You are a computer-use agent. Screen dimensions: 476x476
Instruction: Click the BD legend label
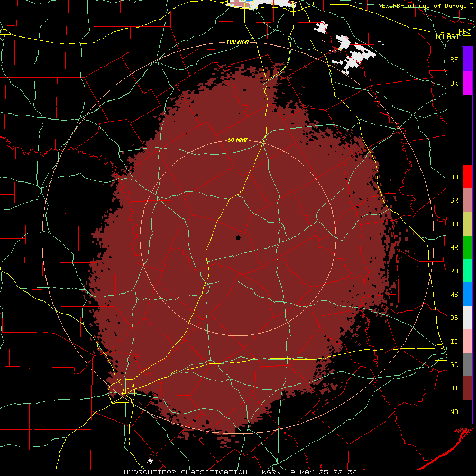point(454,224)
